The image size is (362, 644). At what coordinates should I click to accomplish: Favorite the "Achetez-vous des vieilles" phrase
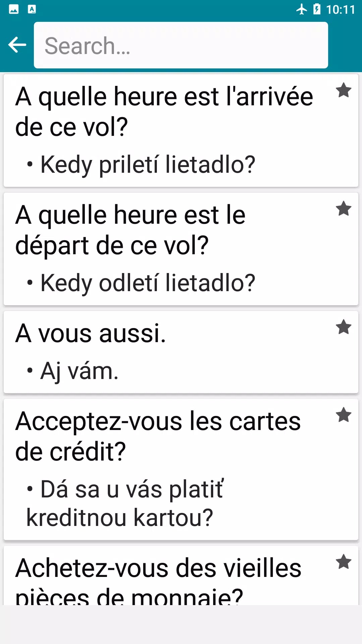pos(344,562)
